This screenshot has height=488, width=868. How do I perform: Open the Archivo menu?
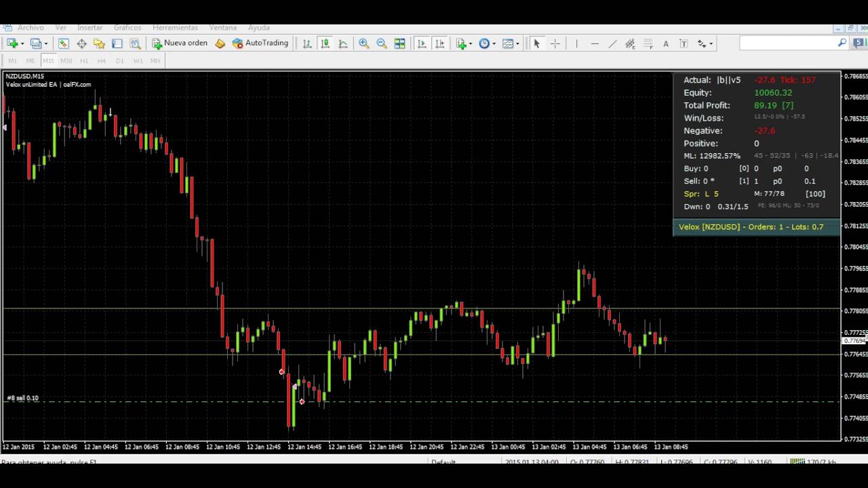pyautogui.click(x=31, y=28)
